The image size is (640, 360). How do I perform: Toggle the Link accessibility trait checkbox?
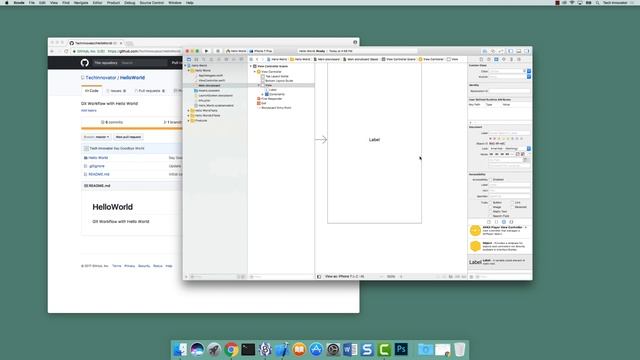513,202
